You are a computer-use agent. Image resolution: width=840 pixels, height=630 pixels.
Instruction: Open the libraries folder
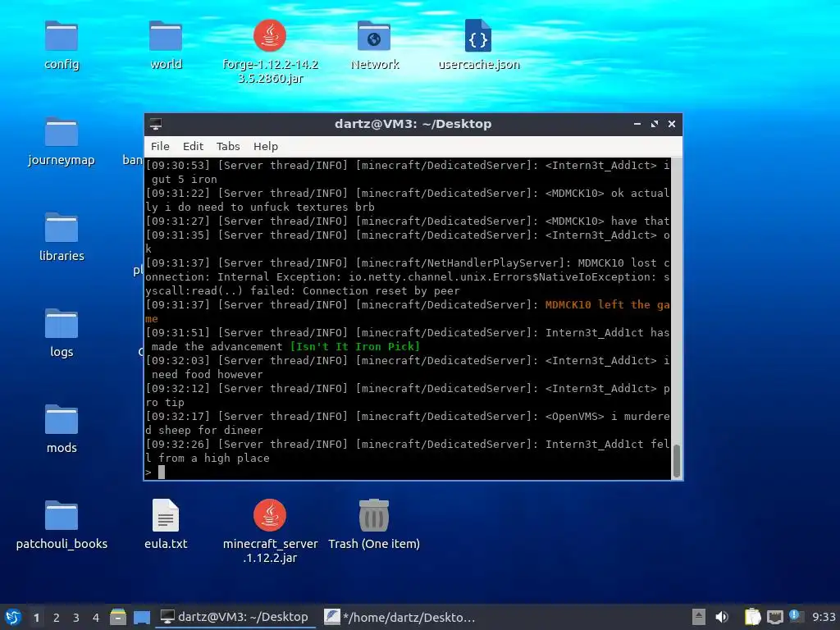61,228
